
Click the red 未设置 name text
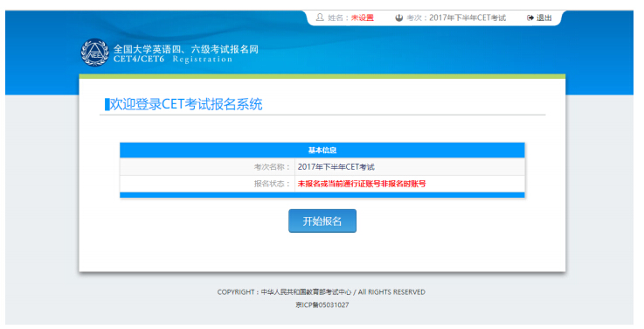tap(363, 17)
